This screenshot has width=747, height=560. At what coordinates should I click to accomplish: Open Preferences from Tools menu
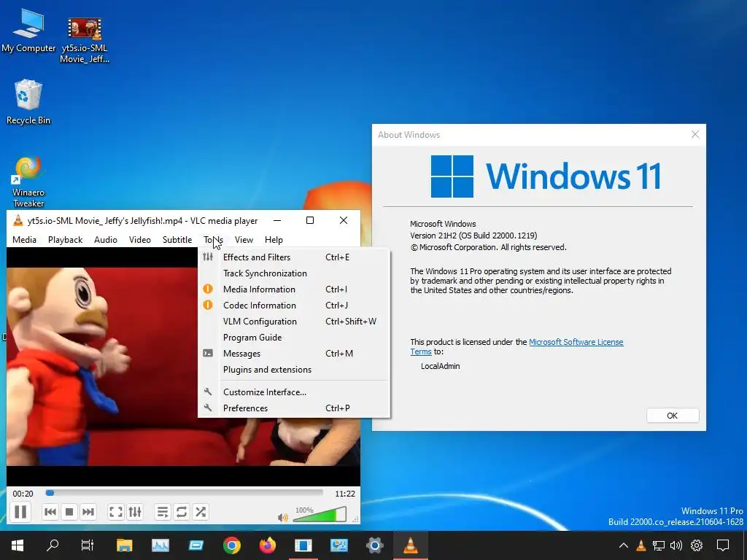(x=294, y=408)
